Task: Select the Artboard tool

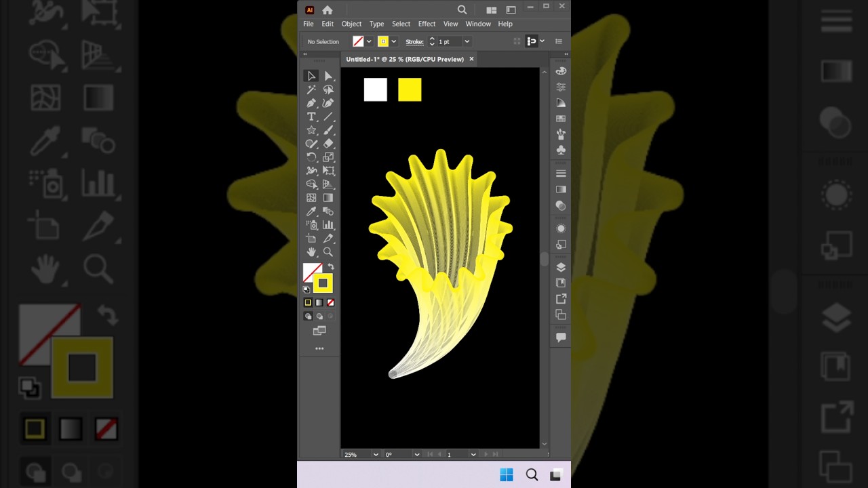Action: [311, 239]
